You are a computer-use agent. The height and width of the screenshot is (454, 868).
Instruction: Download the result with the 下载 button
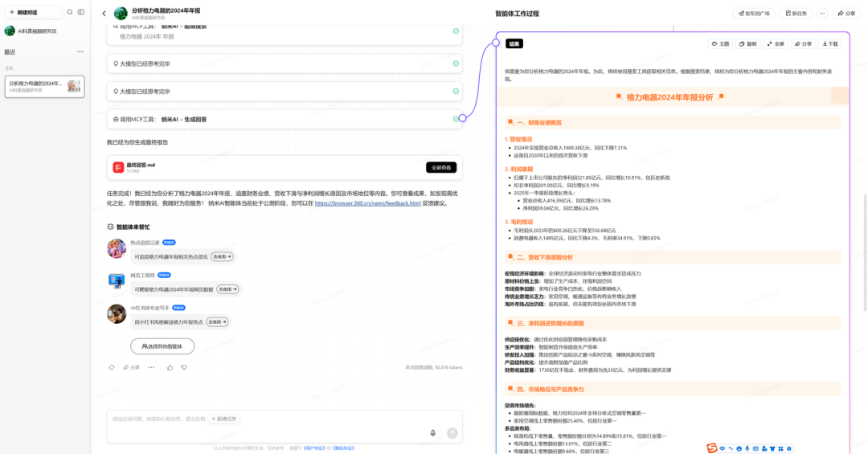pos(830,43)
